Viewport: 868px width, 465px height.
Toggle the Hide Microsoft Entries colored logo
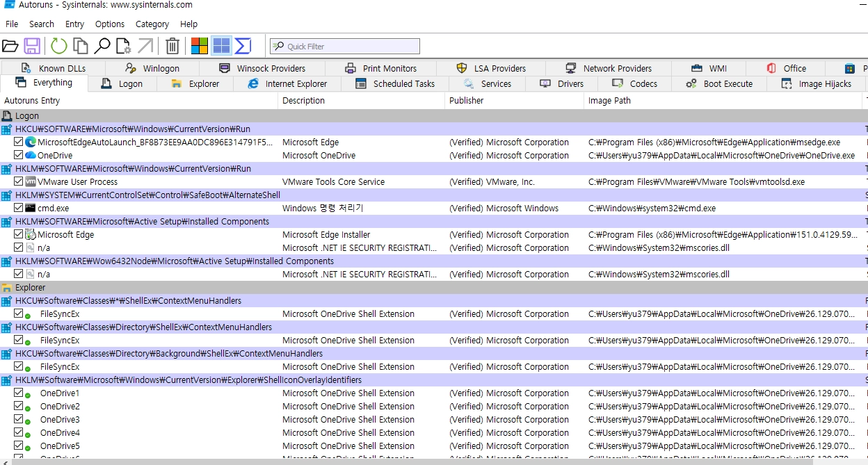(x=200, y=47)
